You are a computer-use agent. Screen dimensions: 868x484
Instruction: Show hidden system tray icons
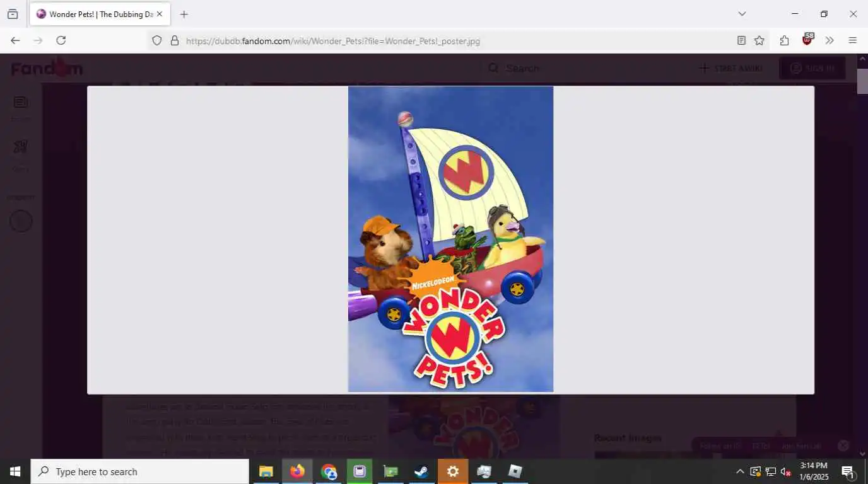coord(740,471)
